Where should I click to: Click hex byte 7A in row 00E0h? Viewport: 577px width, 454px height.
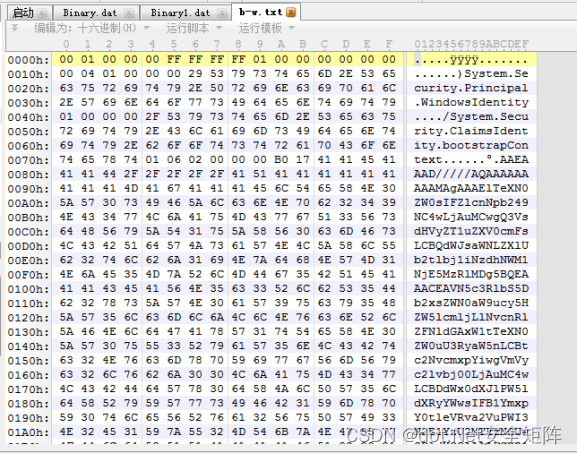pos(260,260)
